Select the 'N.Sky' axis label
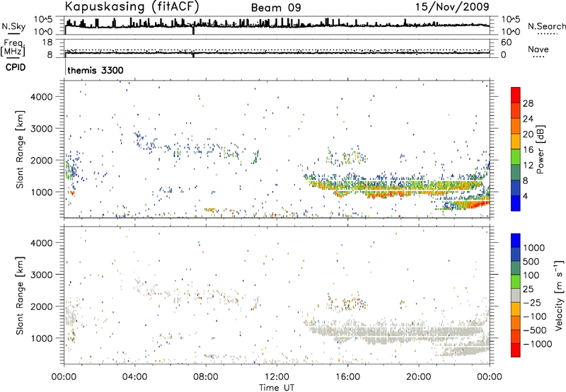The width and height of the screenshot is (566, 392). [x=13, y=26]
